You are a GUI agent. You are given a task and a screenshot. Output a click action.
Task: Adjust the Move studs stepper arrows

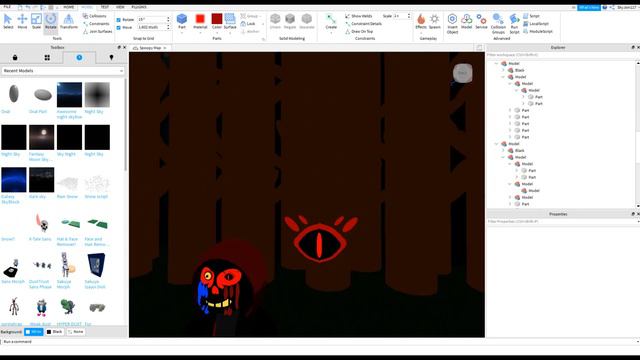(x=168, y=27)
